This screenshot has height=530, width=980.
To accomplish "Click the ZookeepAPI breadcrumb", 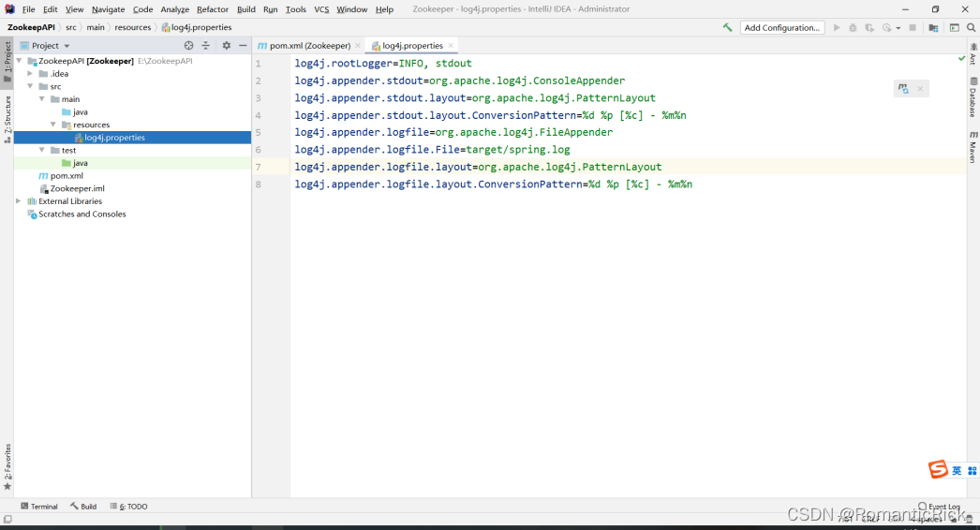I will click(31, 27).
